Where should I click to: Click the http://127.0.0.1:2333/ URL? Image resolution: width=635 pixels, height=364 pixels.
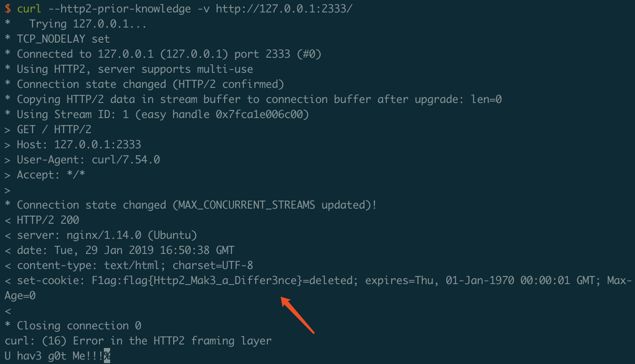click(284, 9)
